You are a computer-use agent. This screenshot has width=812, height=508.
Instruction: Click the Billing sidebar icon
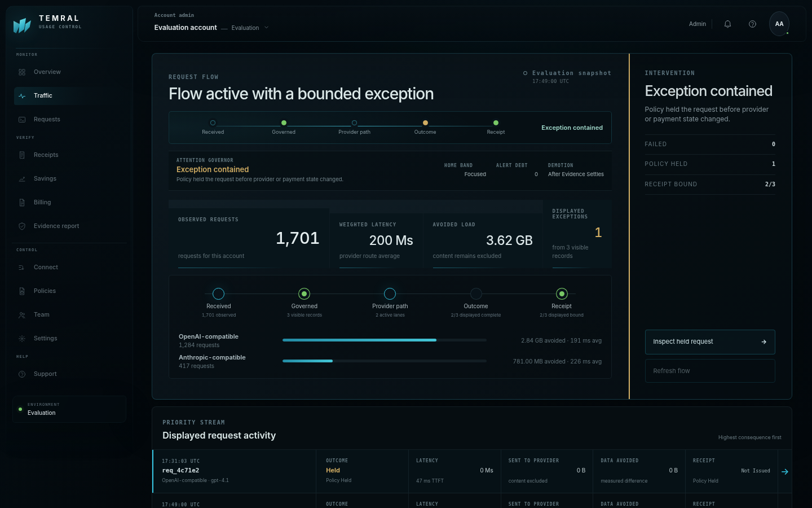pyautogui.click(x=22, y=203)
